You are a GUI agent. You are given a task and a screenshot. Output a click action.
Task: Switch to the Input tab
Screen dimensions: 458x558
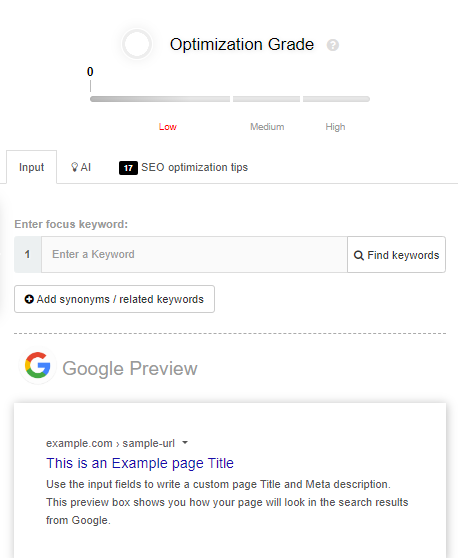(31, 167)
